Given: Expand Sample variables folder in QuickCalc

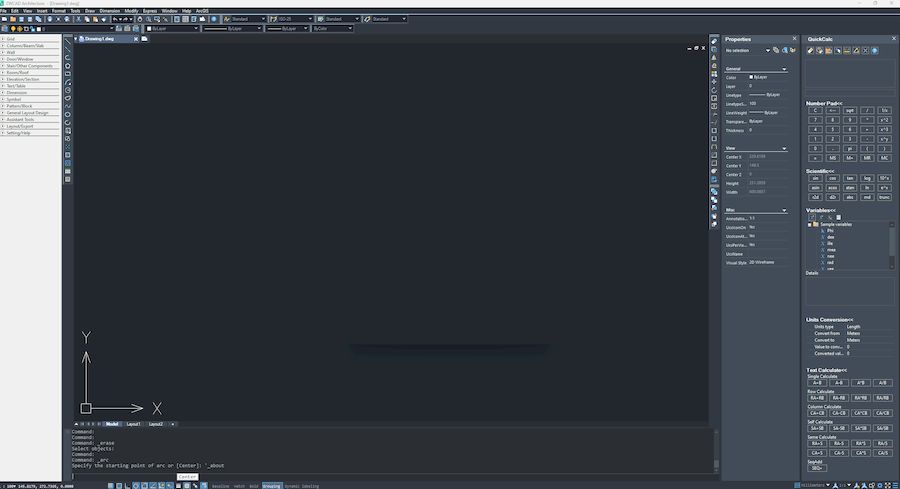Looking at the screenshot, I should click(809, 224).
